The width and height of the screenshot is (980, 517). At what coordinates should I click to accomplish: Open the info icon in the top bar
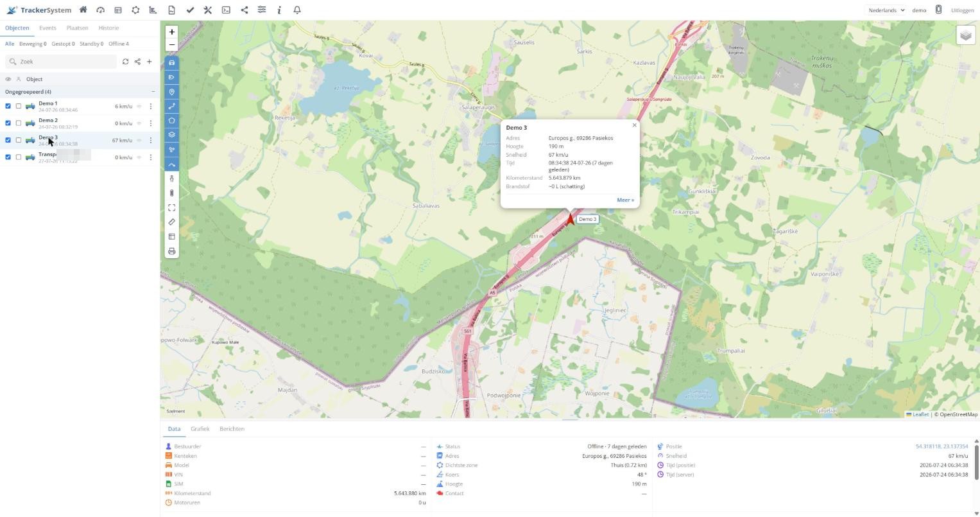point(279,10)
